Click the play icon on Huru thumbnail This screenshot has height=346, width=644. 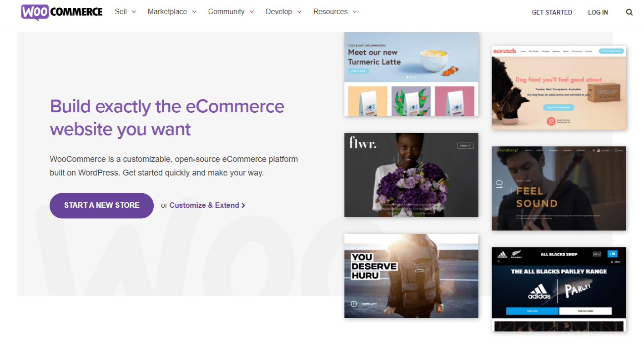click(x=353, y=304)
